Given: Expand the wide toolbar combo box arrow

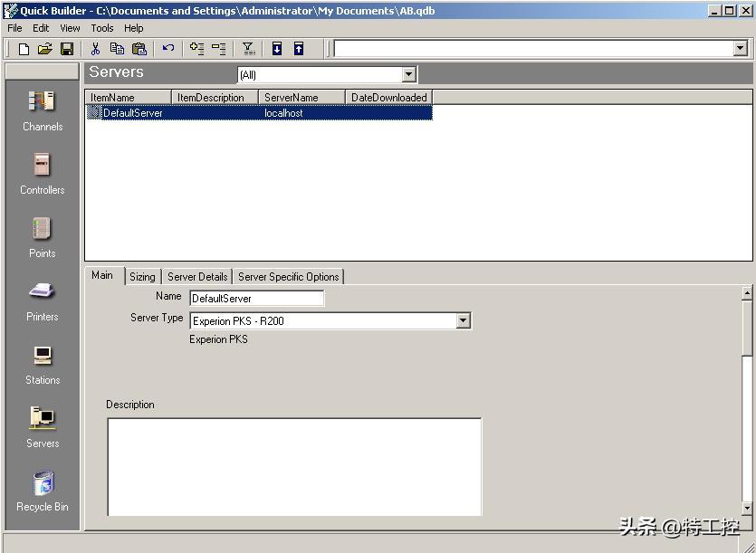Looking at the screenshot, I should click(741, 48).
